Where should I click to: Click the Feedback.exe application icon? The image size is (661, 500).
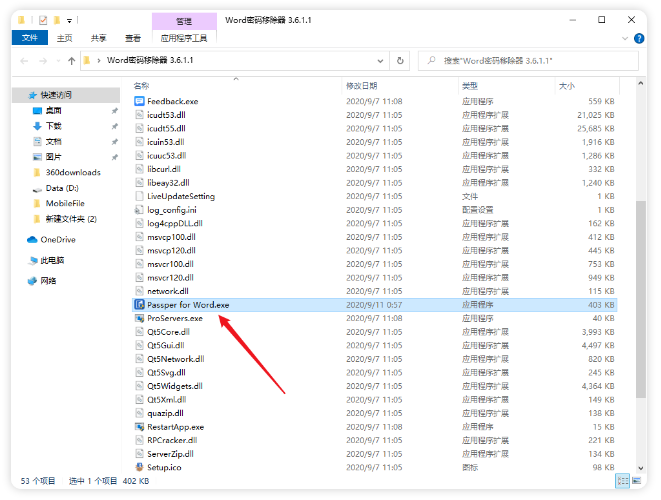point(139,101)
